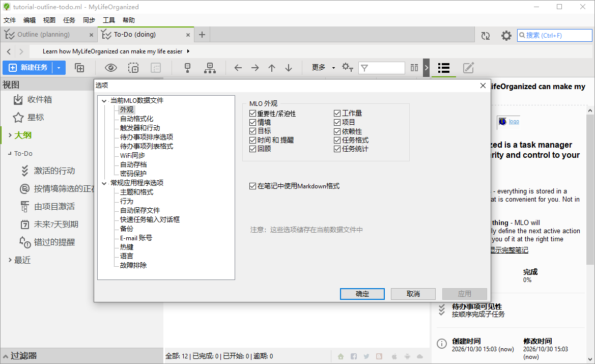Click the logo link in notes
This screenshot has width=595, height=364.
(x=514, y=122)
